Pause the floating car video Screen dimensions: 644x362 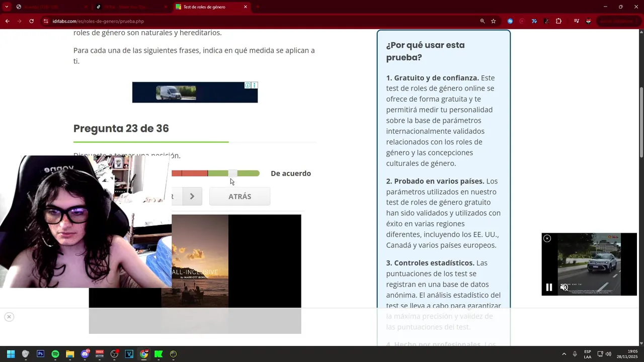point(549,288)
